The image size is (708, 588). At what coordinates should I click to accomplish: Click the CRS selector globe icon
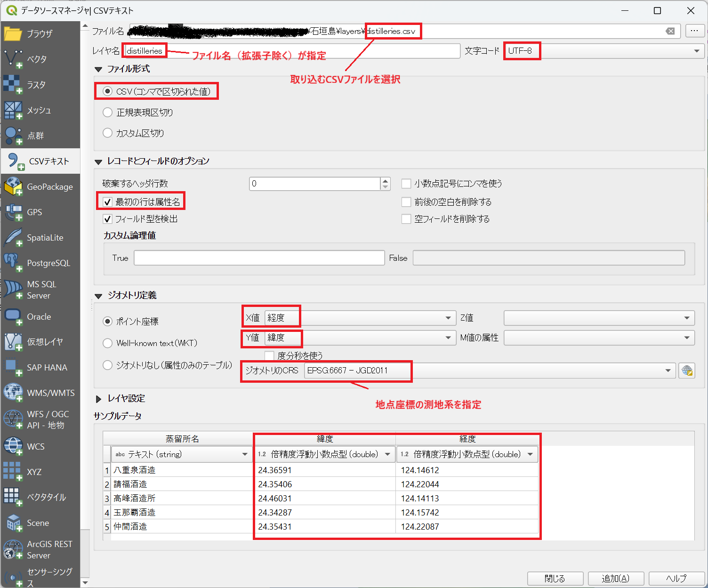pyautogui.click(x=687, y=371)
